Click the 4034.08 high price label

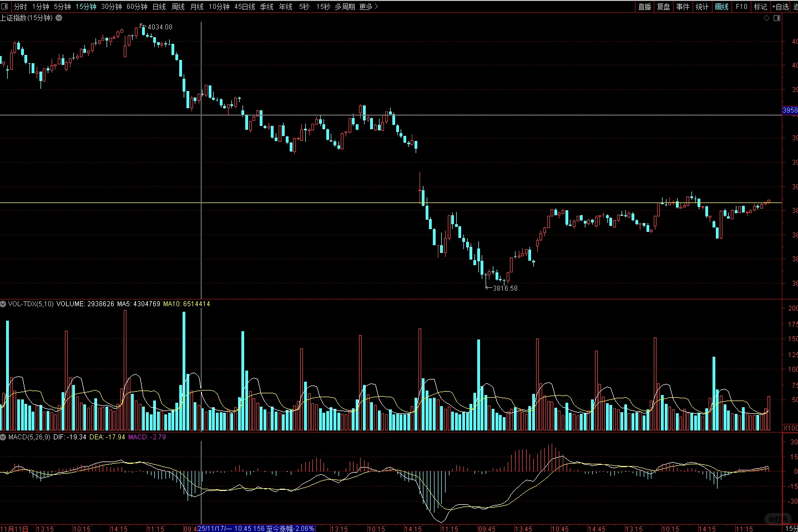(160, 27)
